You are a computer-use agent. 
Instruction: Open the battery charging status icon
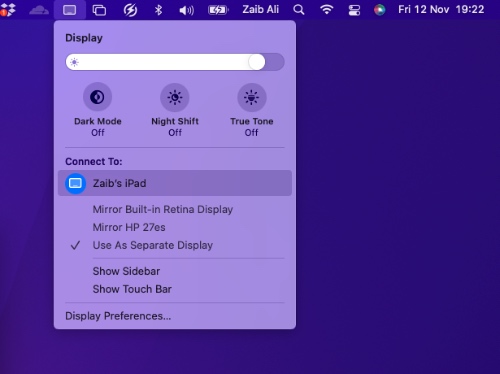tap(218, 10)
